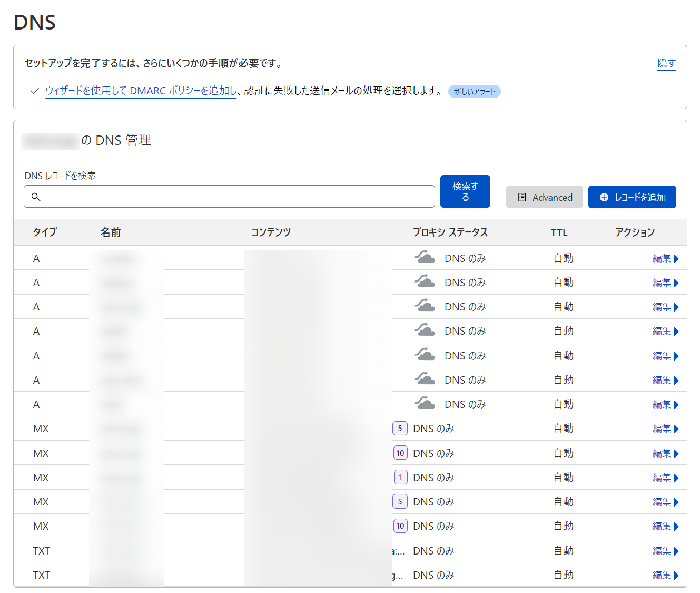Image resolution: width=700 pixels, height=593 pixels.
Task: Click the 検索する search button
Action: click(x=465, y=191)
